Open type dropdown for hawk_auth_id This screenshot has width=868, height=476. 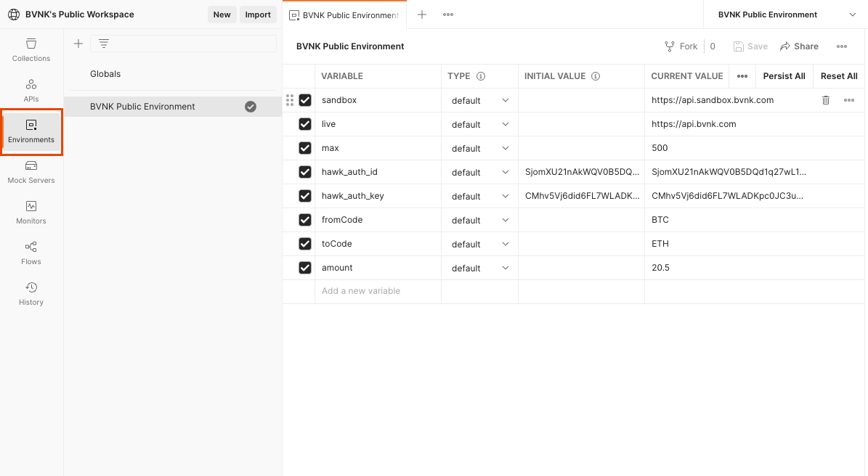(x=479, y=173)
